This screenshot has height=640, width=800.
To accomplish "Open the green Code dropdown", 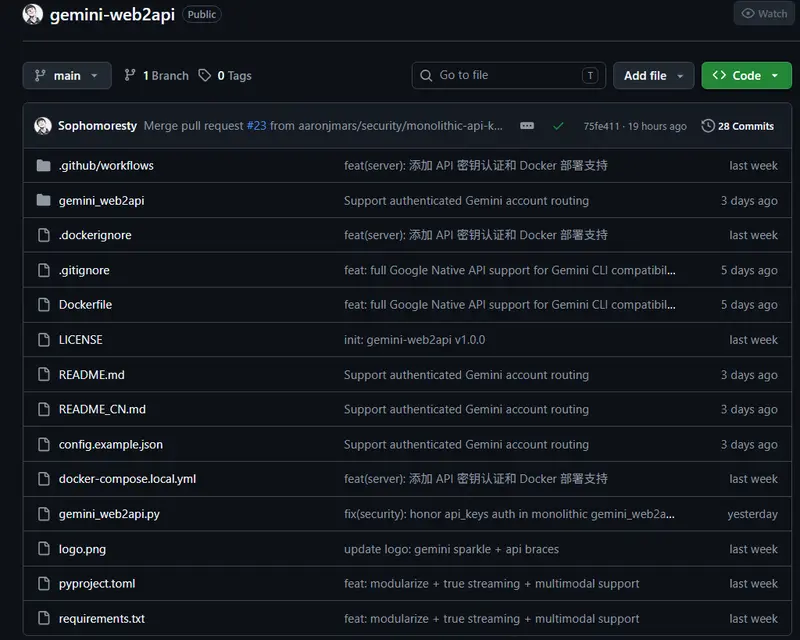I will click(746, 76).
